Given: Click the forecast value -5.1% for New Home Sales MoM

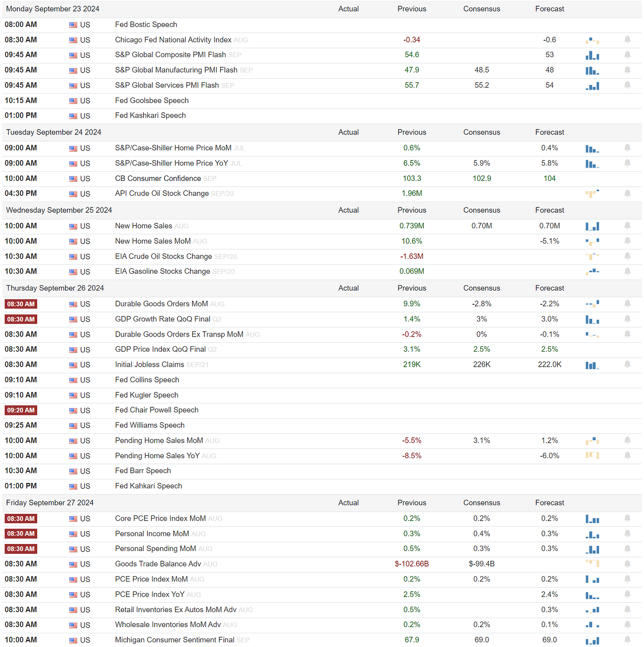Looking at the screenshot, I should pyautogui.click(x=550, y=241).
